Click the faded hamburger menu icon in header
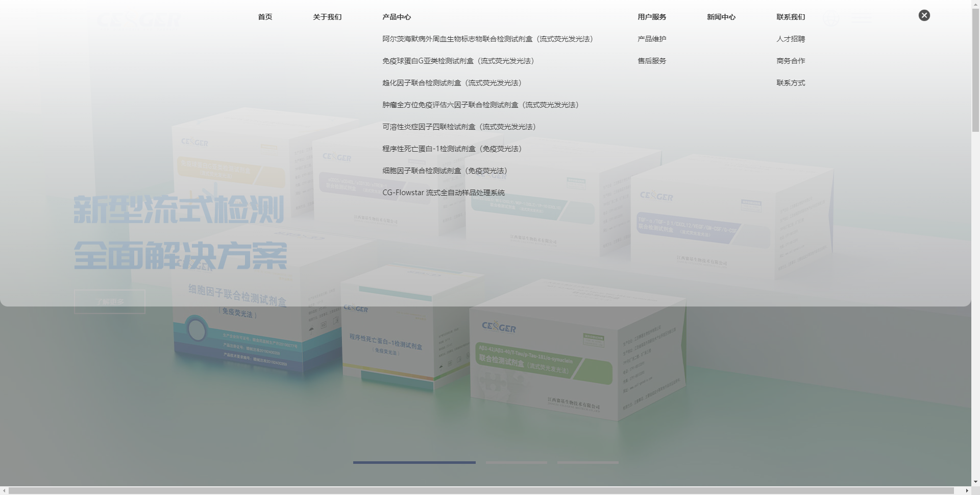The image size is (980, 495). coord(862,19)
